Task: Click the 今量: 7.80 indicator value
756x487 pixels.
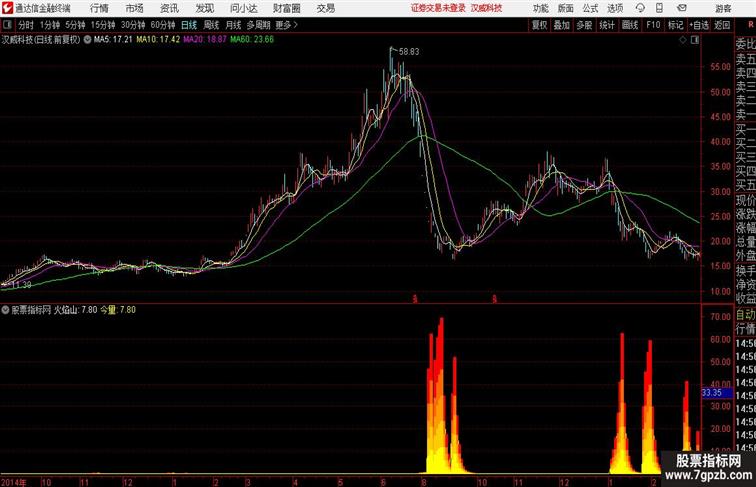Action: (118, 310)
